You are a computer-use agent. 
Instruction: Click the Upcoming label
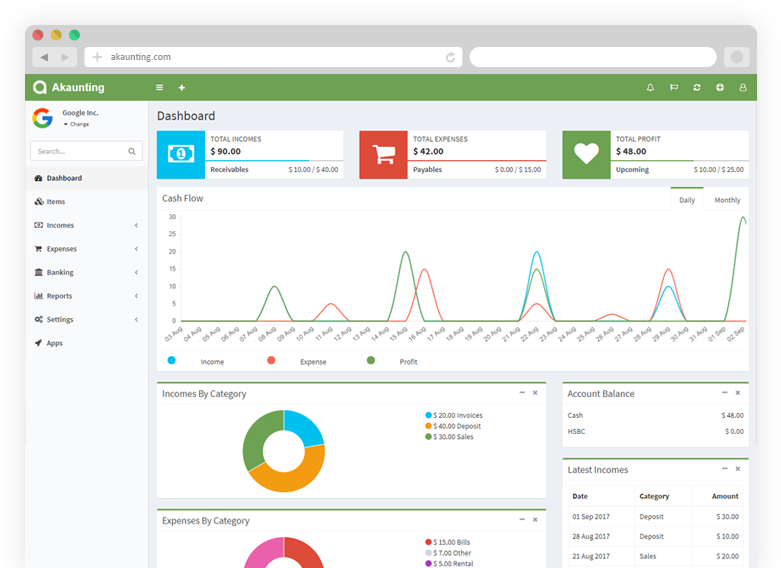[x=632, y=169]
